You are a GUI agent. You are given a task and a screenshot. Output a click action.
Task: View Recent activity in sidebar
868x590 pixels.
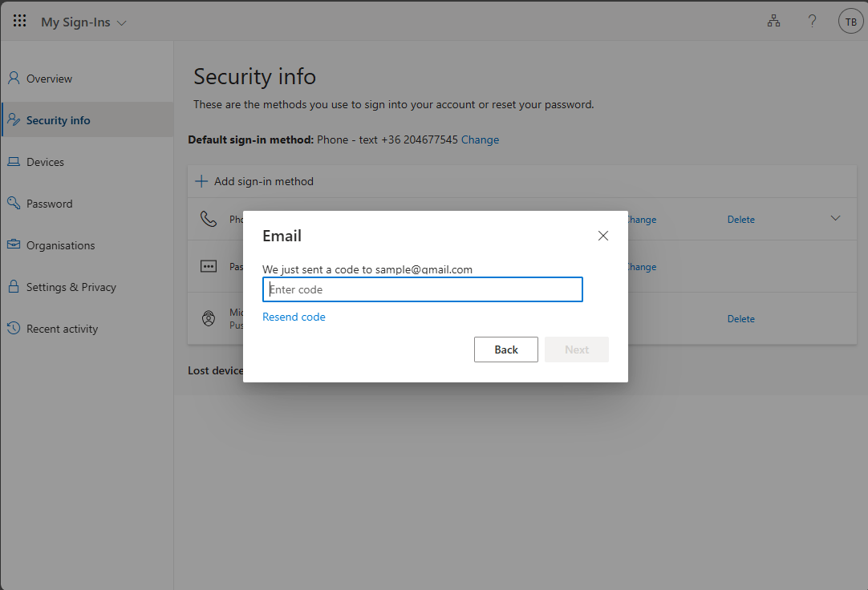click(x=62, y=329)
